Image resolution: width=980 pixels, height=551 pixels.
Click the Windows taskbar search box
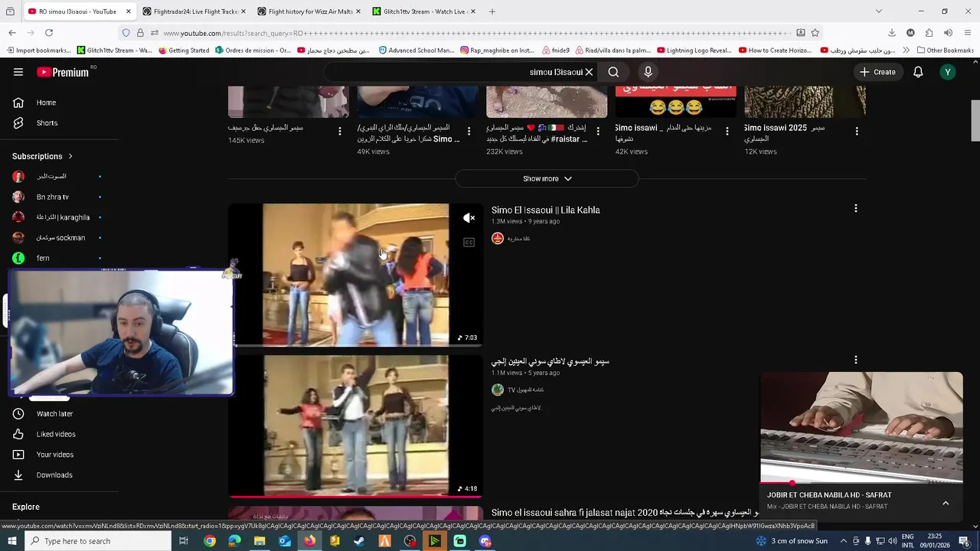98,541
